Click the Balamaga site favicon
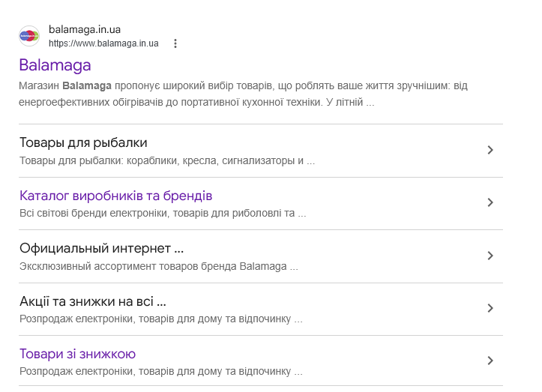The height and width of the screenshot is (392, 542). tap(29, 36)
